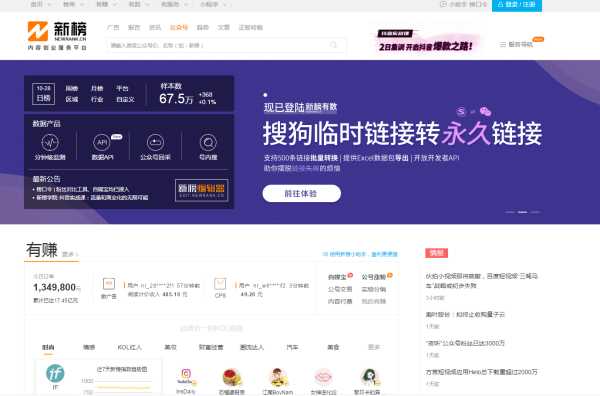Expand the 小程序 dropdown in top bar

tap(213, 5)
